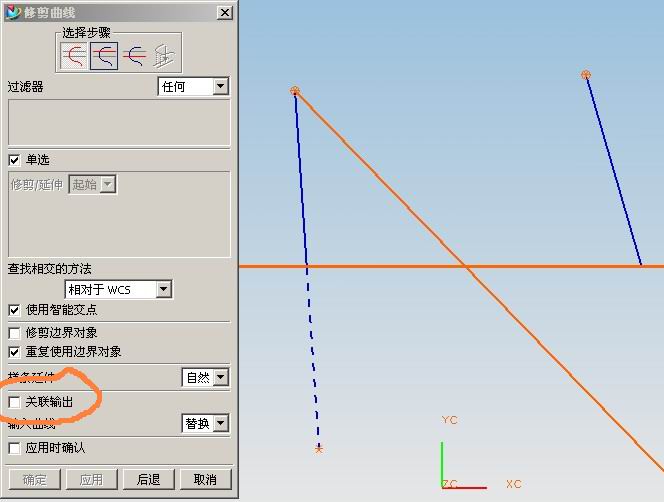The height and width of the screenshot is (502, 664).
Task: Click the 取消 button
Action: [x=205, y=480]
